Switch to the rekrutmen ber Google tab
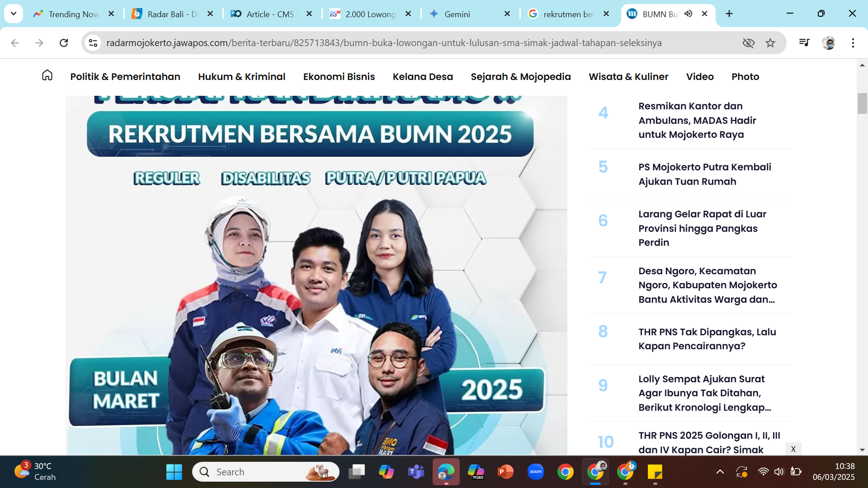868x488 pixels. click(x=569, y=14)
